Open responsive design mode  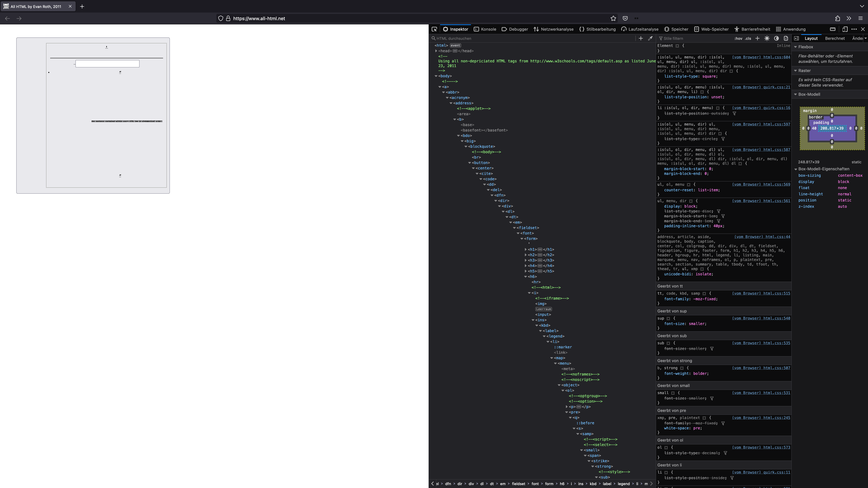pos(845,29)
